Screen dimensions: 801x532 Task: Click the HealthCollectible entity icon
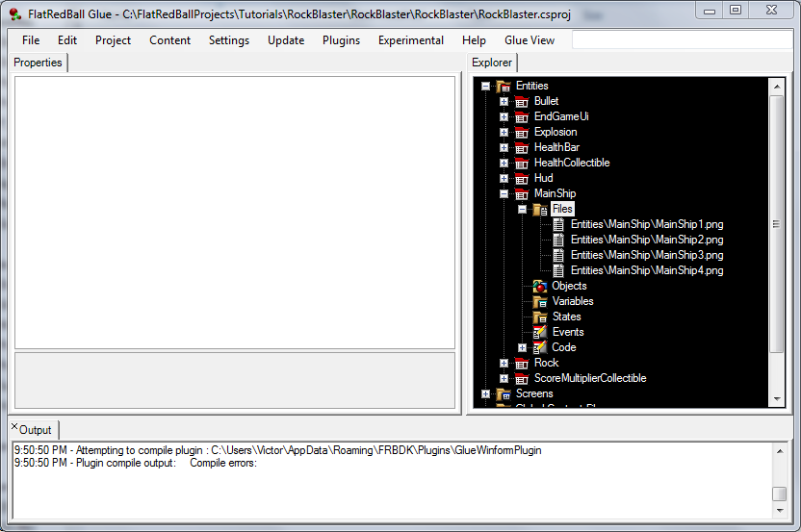(x=522, y=163)
